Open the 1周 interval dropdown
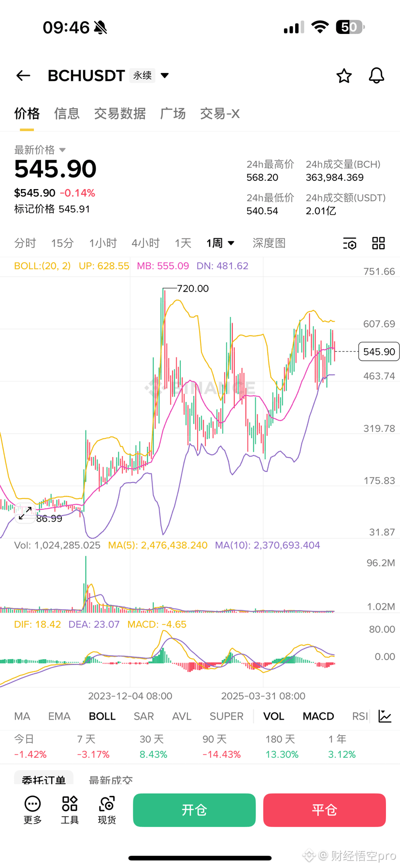The width and height of the screenshot is (400, 868). 220,243
